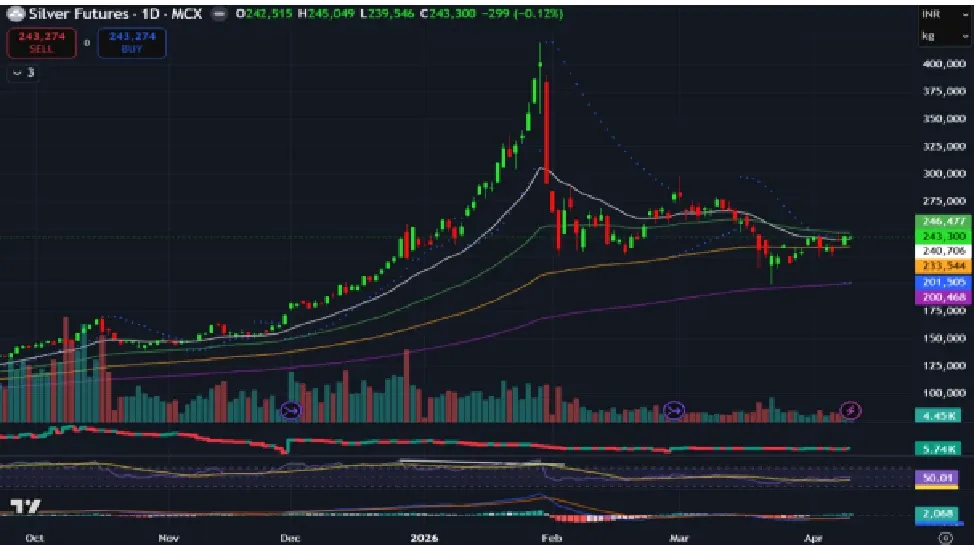The height and width of the screenshot is (548, 974).
Task: Click the 175,000 price axis label
Action: (x=944, y=311)
